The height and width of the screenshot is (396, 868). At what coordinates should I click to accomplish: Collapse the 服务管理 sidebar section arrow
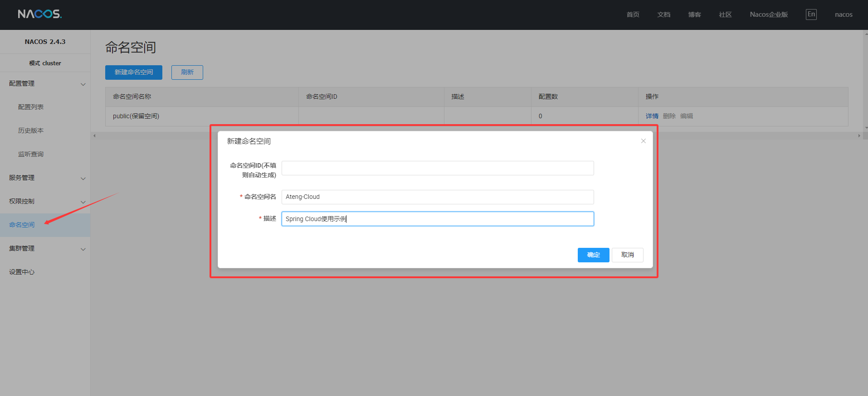click(83, 179)
